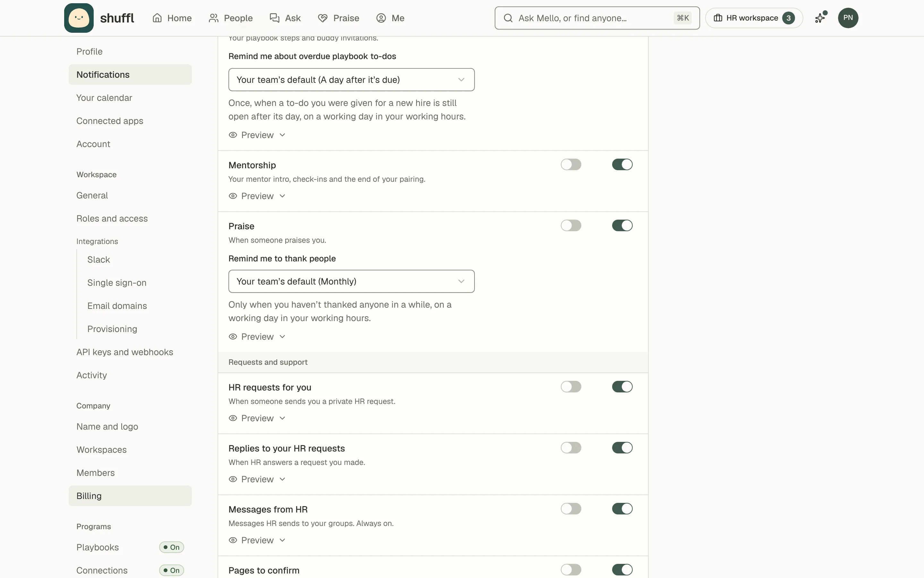The height and width of the screenshot is (578, 924).
Task: Open the Remind me to thank people dropdown
Action: 351,281
